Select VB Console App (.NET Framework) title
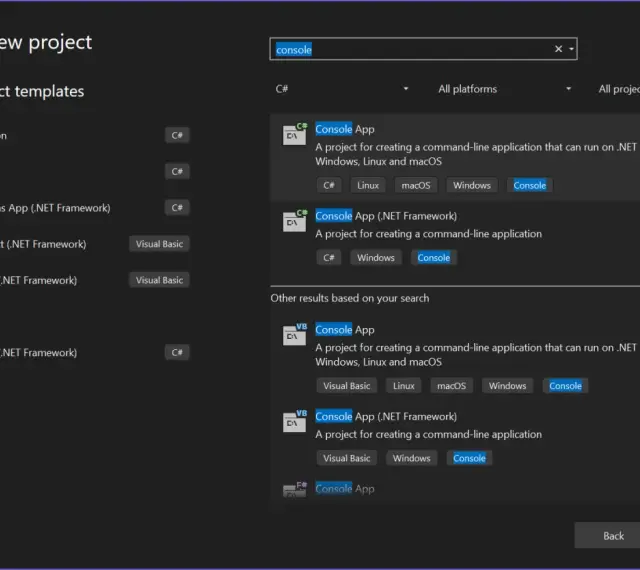Viewport: 640px width, 570px height. pos(386,416)
